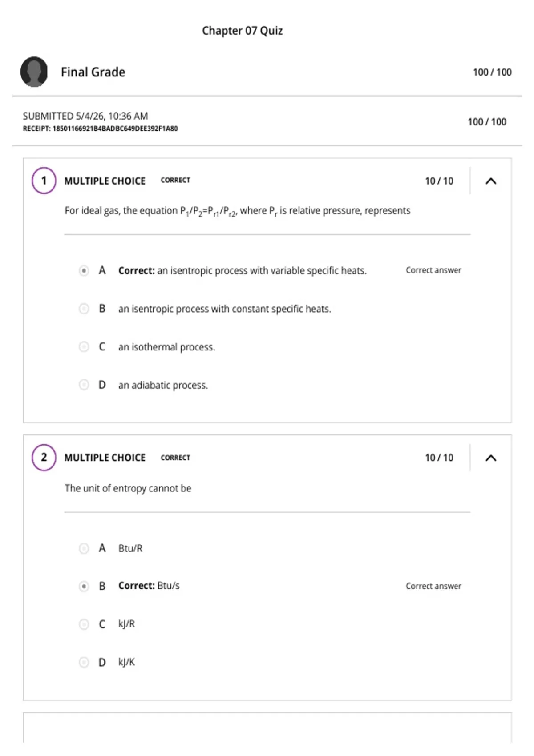Click the Chapter 07 Quiz title
The height and width of the screenshot is (756, 534).
tap(243, 31)
